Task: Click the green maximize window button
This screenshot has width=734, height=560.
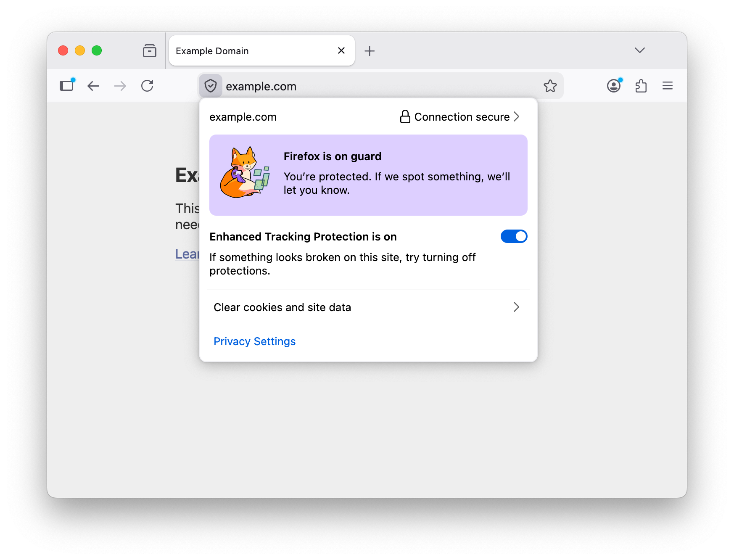Action: (97, 50)
